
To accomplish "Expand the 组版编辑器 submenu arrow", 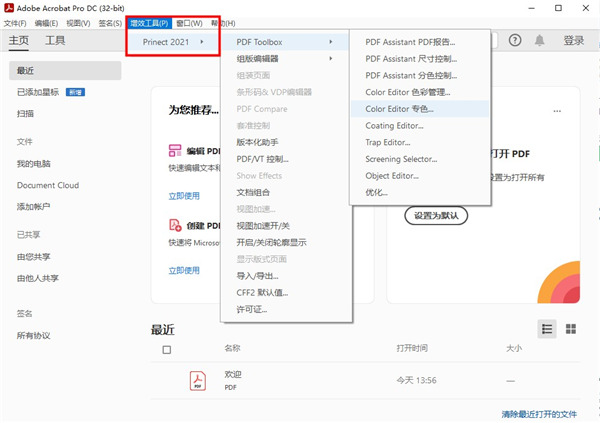I will [x=331, y=59].
